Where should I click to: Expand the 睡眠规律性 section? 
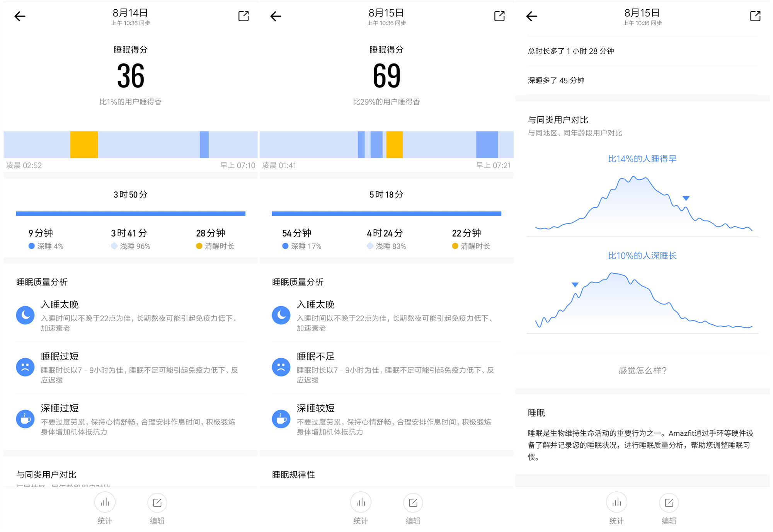click(x=293, y=475)
